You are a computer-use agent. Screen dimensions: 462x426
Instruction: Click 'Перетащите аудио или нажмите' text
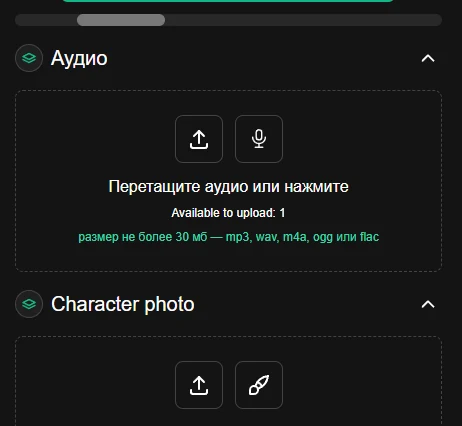(229, 186)
